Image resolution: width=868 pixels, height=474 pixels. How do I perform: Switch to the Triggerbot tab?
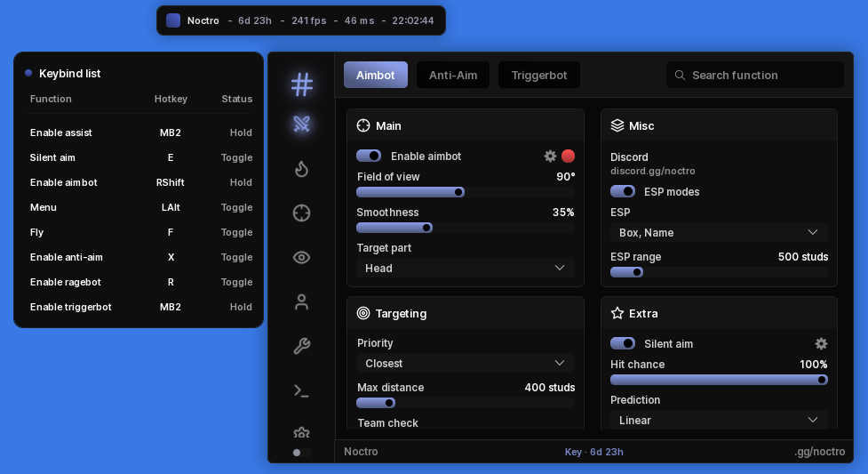click(x=539, y=75)
